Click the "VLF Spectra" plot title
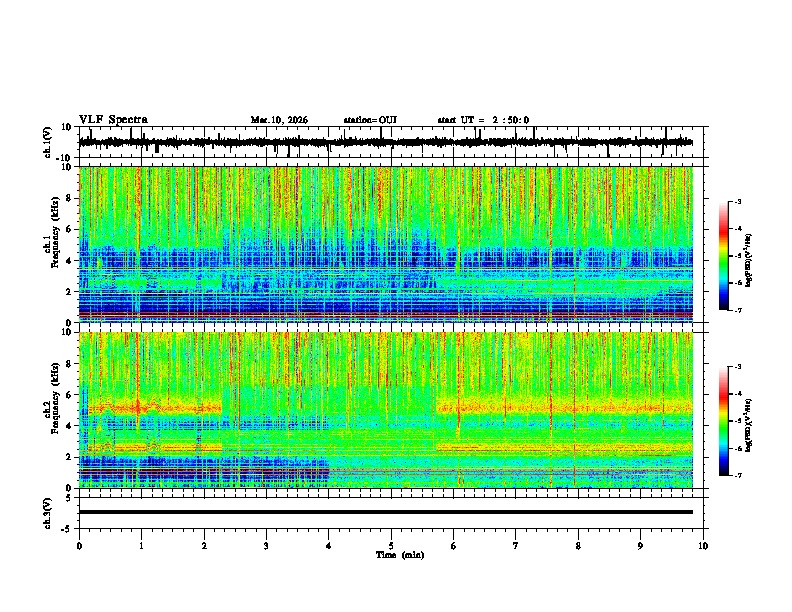 (113, 120)
